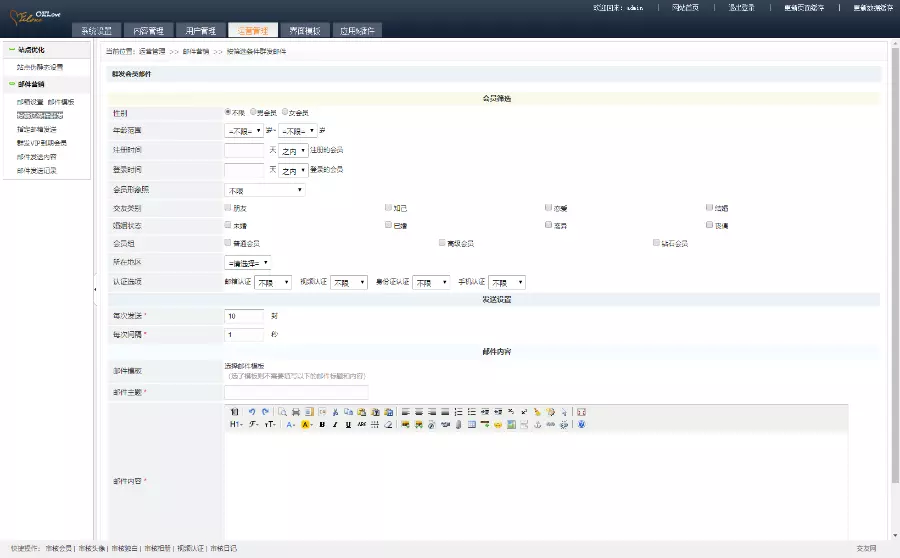Click the numbered list icon in editor

458,412
